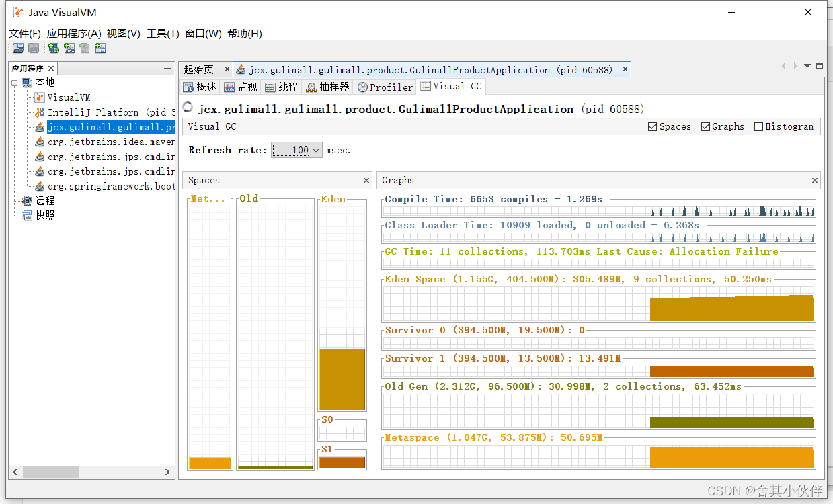Open the 视图(V) menu
The image size is (833, 504).
point(124,34)
